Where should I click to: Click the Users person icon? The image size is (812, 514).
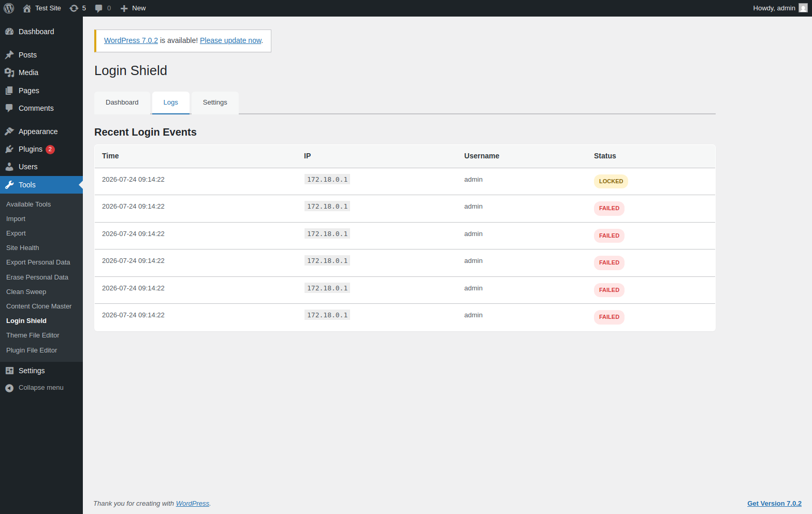pos(9,167)
